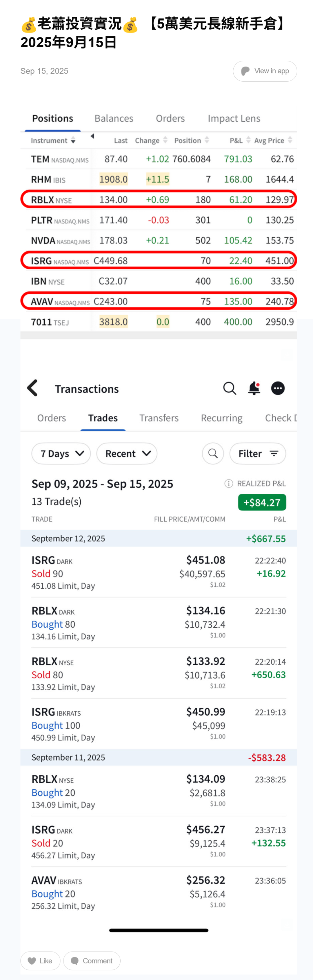Open the Filter options

(x=258, y=453)
